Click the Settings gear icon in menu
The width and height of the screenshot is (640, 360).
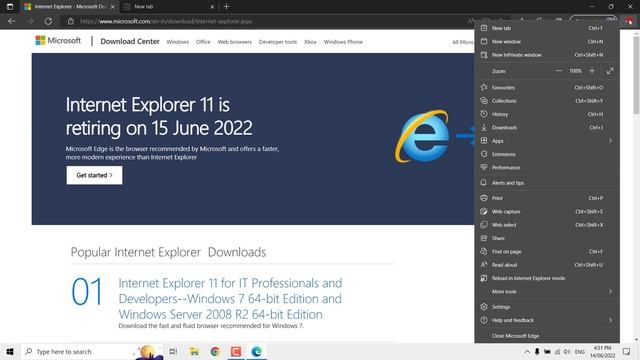[484, 307]
